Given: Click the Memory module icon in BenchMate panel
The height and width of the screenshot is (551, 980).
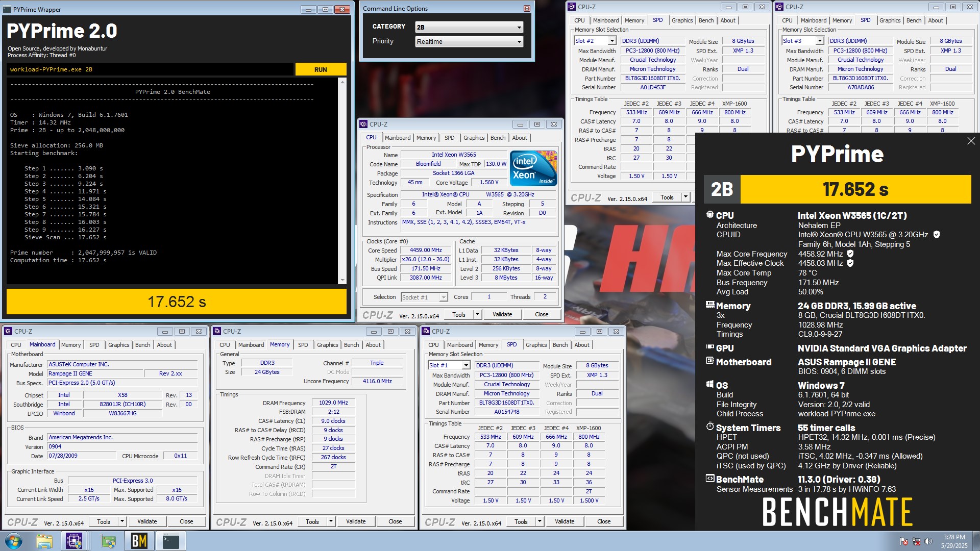Looking at the screenshot, I should (x=709, y=305).
